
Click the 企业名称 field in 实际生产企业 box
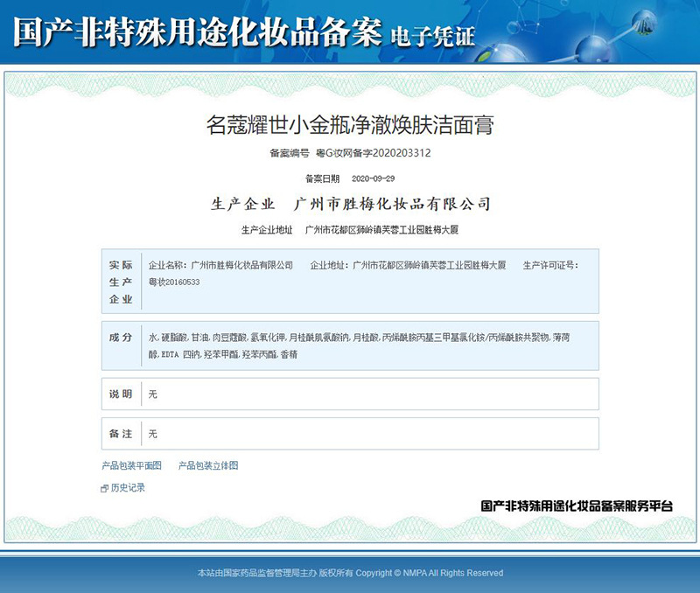[x=220, y=265]
